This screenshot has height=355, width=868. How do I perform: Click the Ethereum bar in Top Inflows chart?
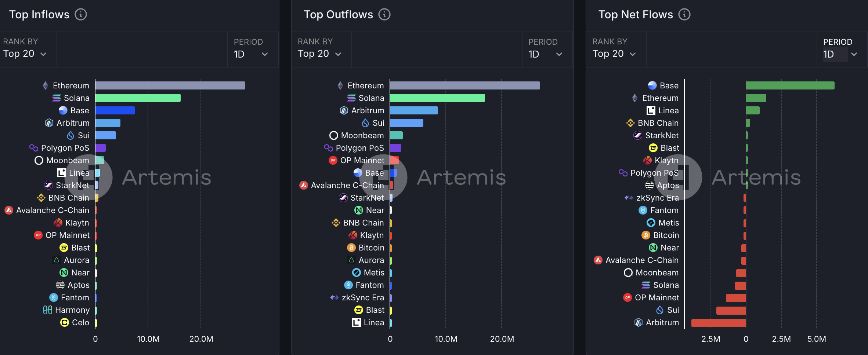click(x=170, y=85)
